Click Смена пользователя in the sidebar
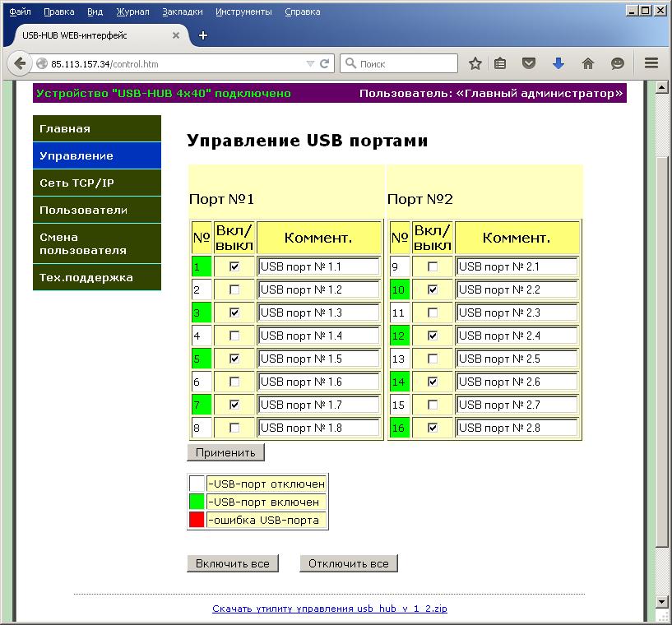 [x=97, y=243]
